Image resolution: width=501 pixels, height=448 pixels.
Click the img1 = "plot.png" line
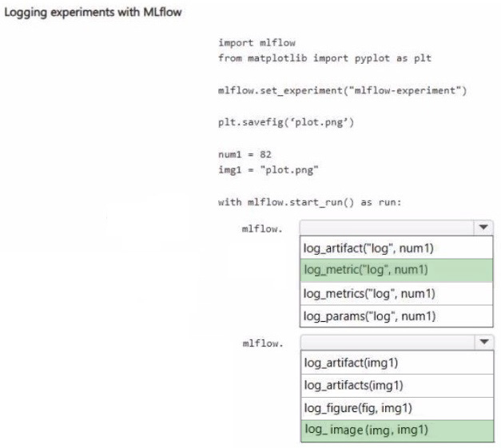click(x=268, y=170)
